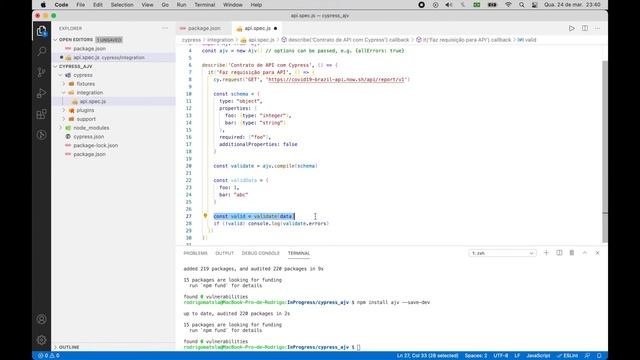Change end of line via LF
The width and height of the screenshot is (640, 360).
click(x=517, y=356)
